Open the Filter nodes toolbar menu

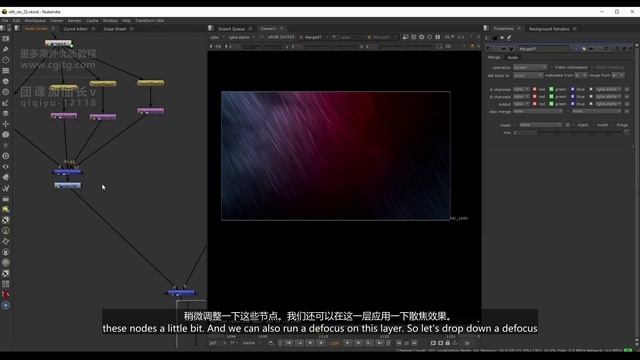(x=6, y=92)
